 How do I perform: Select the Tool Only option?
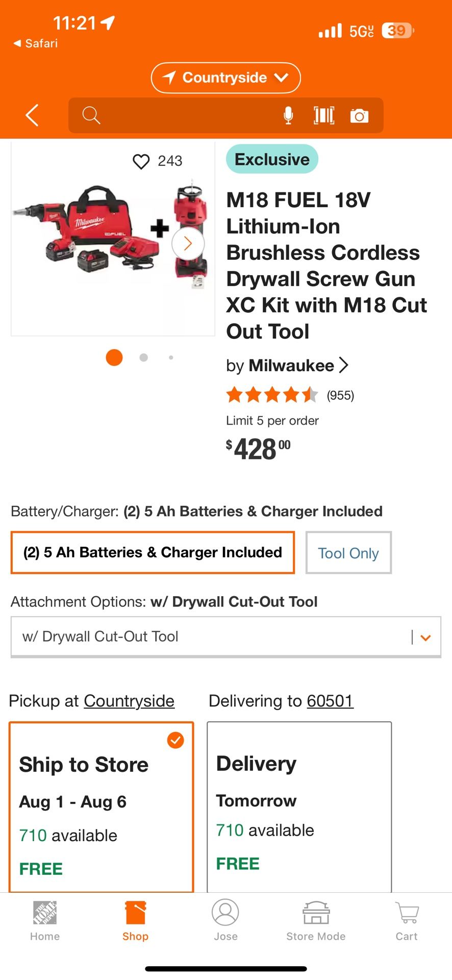348,553
